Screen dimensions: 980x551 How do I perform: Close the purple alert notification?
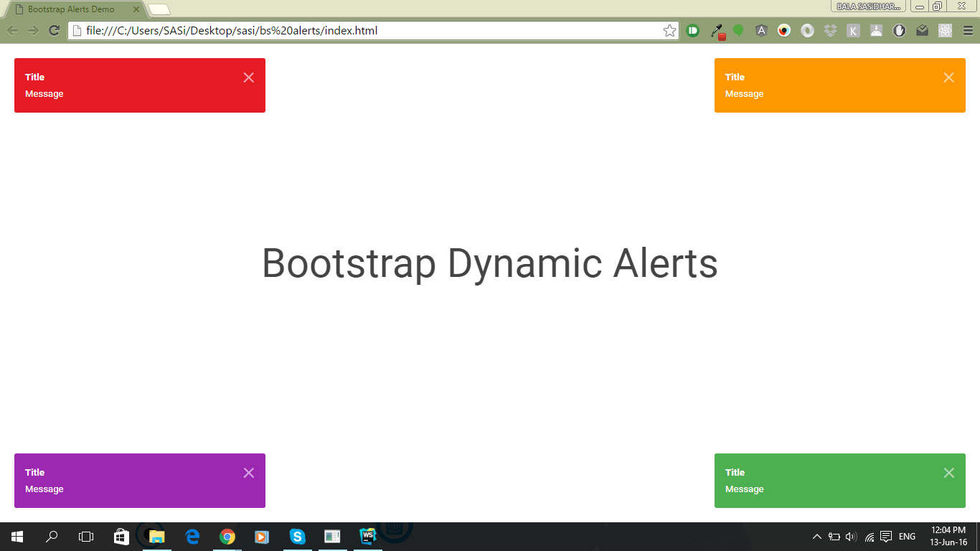[x=249, y=473]
